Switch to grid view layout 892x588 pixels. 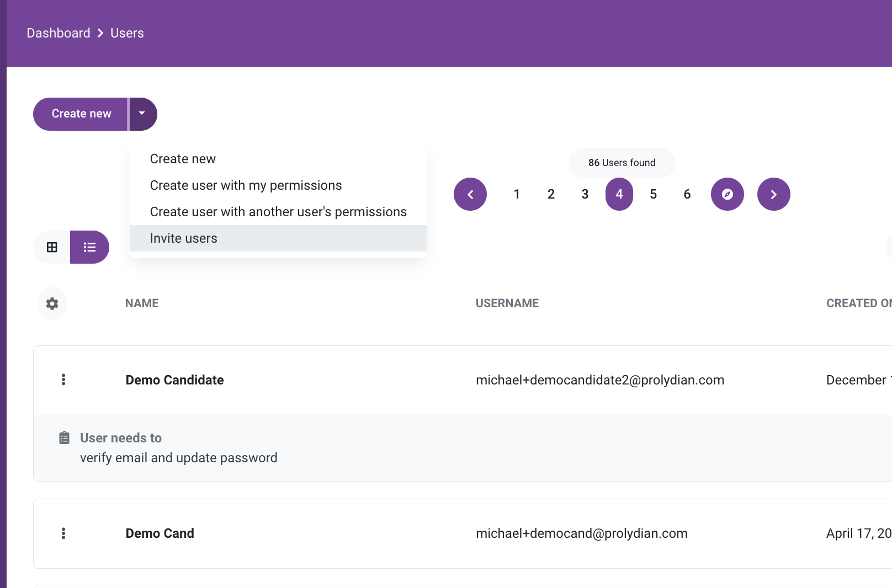[x=52, y=247]
